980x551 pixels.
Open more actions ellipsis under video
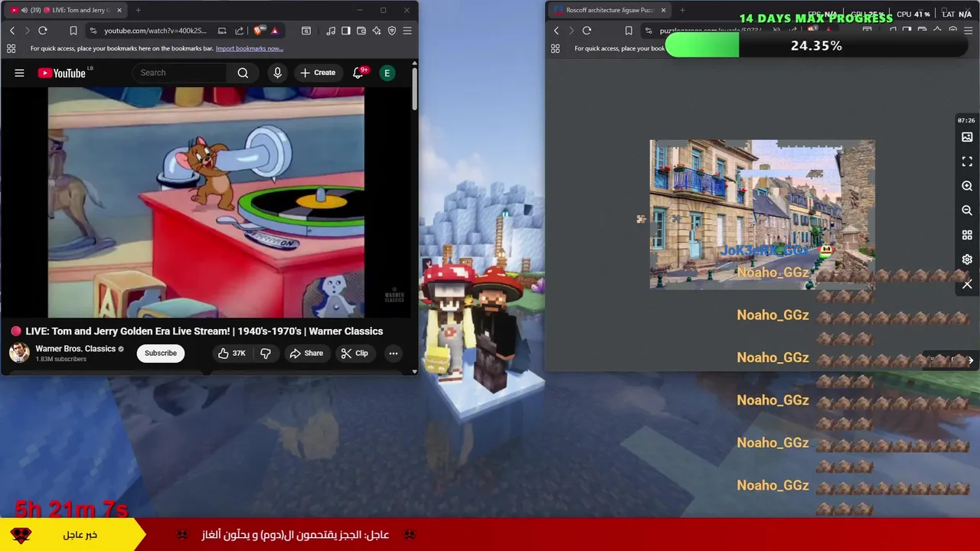coord(393,353)
